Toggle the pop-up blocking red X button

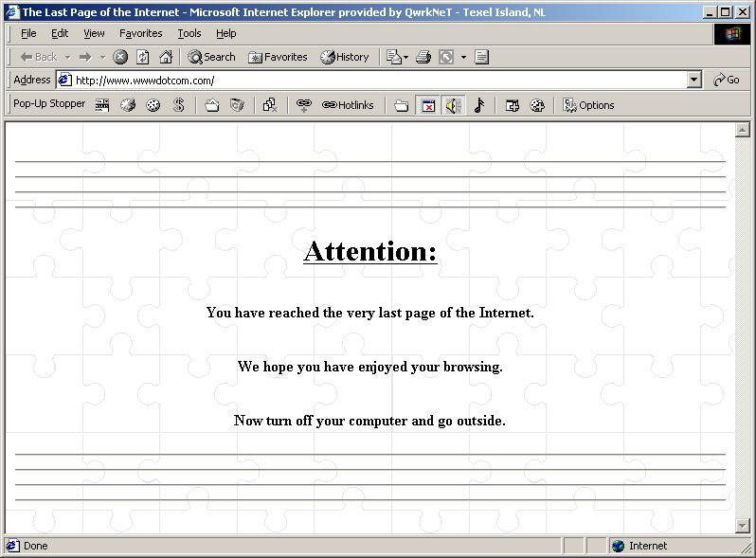(428, 105)
